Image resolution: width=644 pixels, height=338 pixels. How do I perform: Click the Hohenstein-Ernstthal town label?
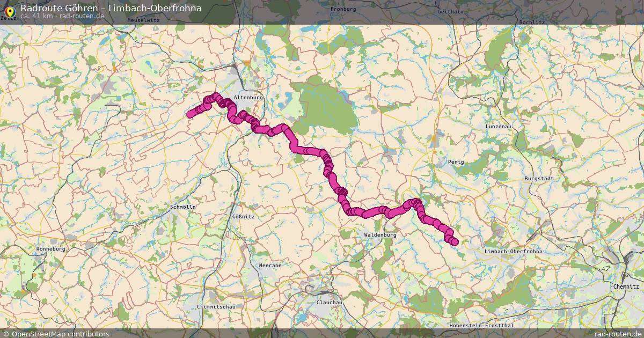[481, 325]
